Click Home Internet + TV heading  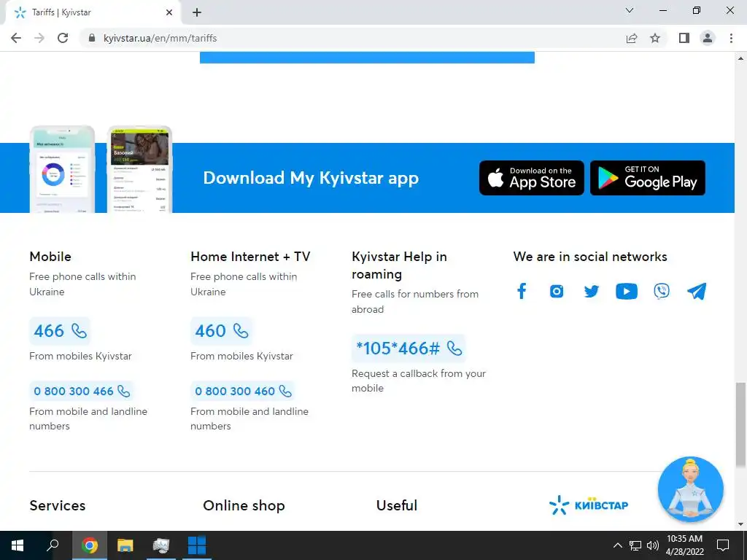251,257
